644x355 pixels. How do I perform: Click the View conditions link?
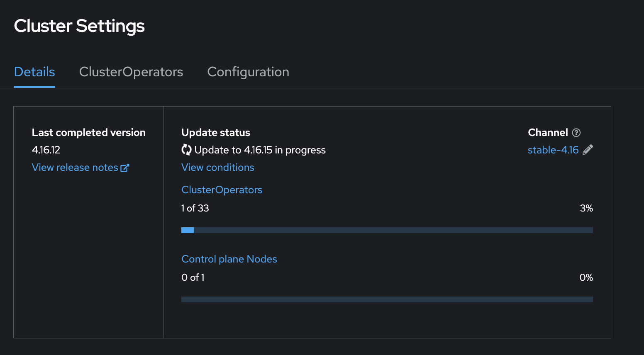[217, 168]
